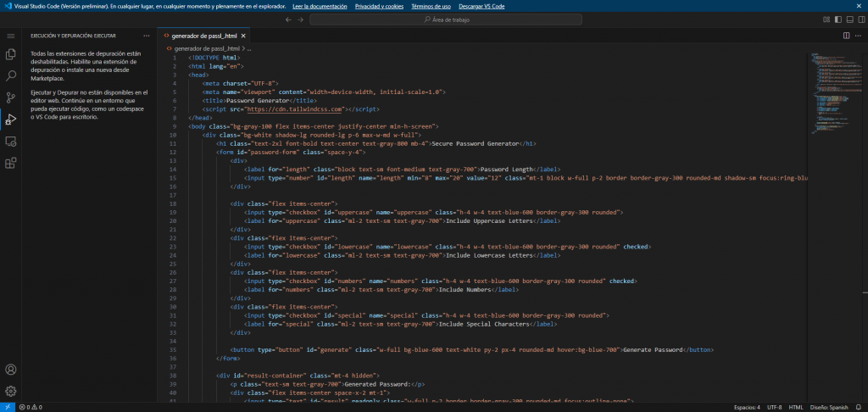The image size is (868, 412).
Task: Open the Explorer view in activity bar
Action: tap(10, 54)
